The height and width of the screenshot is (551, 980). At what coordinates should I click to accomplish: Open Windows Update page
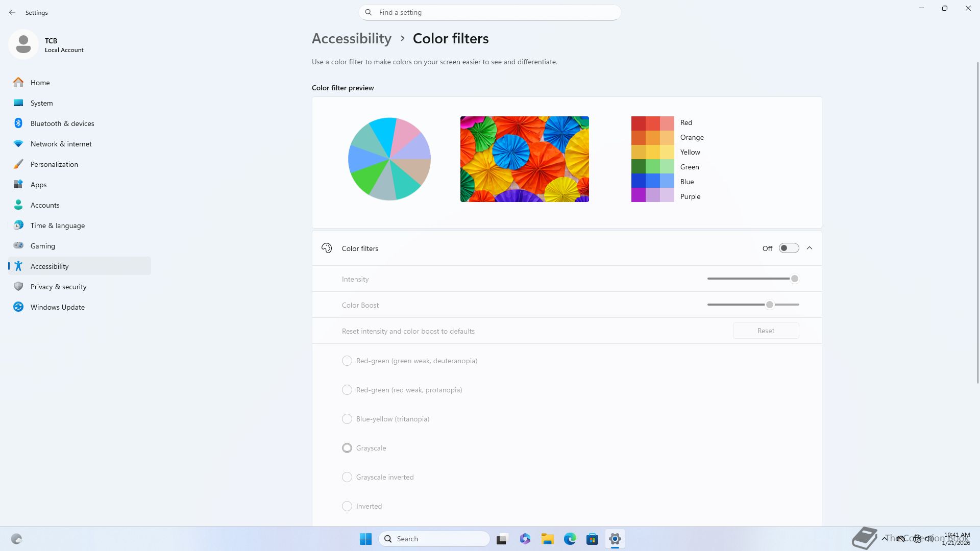coord(57,307)
